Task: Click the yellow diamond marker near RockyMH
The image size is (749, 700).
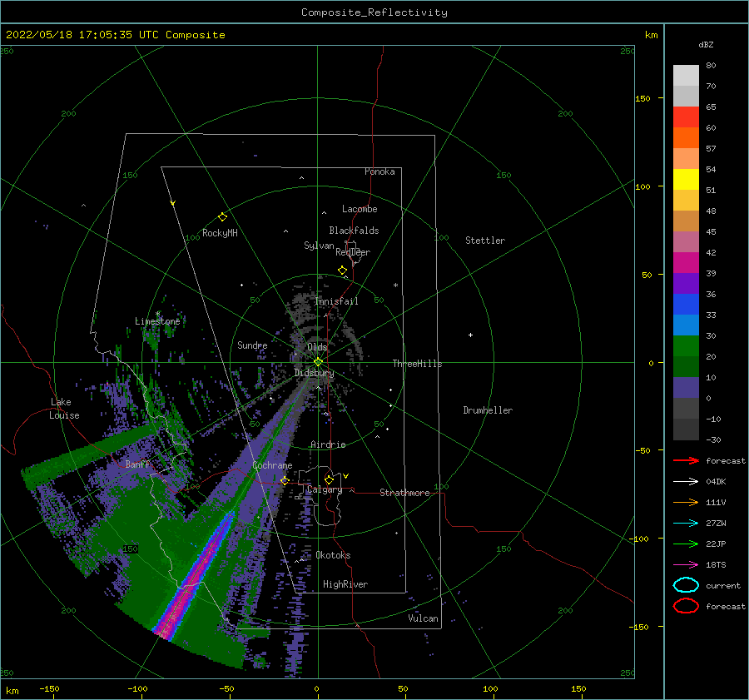Action: pos(222,217)
